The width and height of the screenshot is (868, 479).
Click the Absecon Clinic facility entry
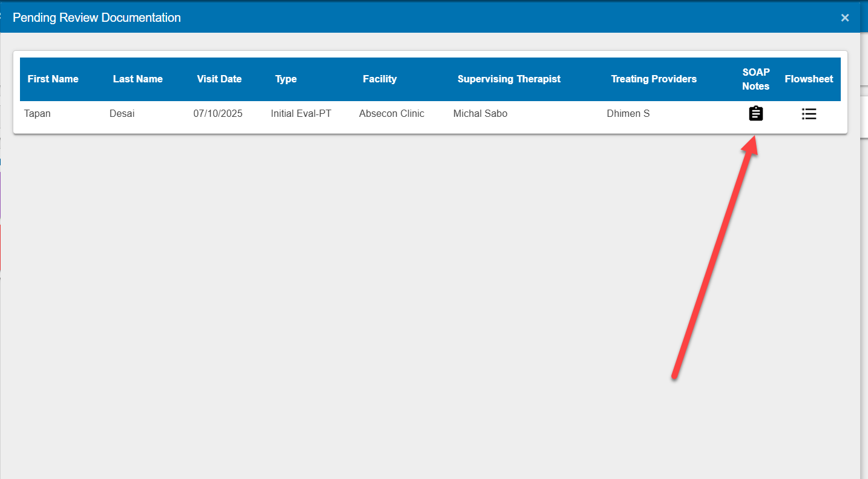[x=392, y=113]
